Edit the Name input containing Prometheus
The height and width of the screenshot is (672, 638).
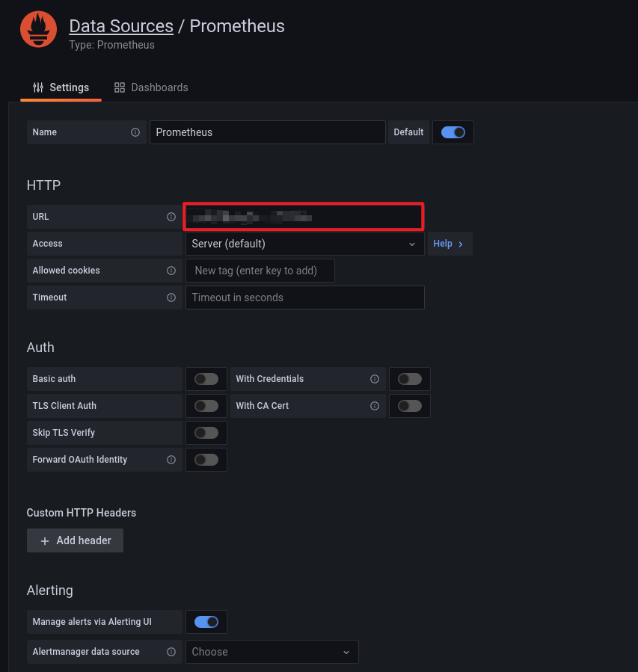point(268,132)
